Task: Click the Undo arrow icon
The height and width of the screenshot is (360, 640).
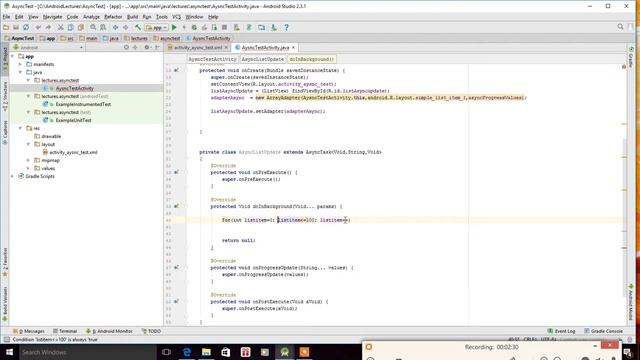Action: [x=38, y=27]
